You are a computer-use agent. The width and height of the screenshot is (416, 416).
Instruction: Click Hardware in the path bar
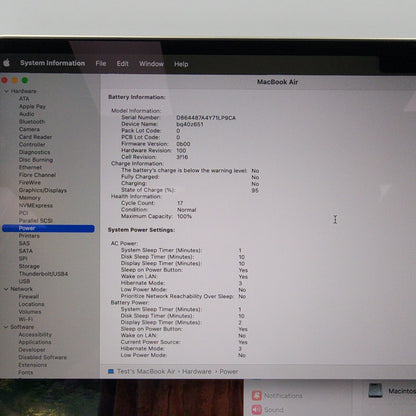197,371
